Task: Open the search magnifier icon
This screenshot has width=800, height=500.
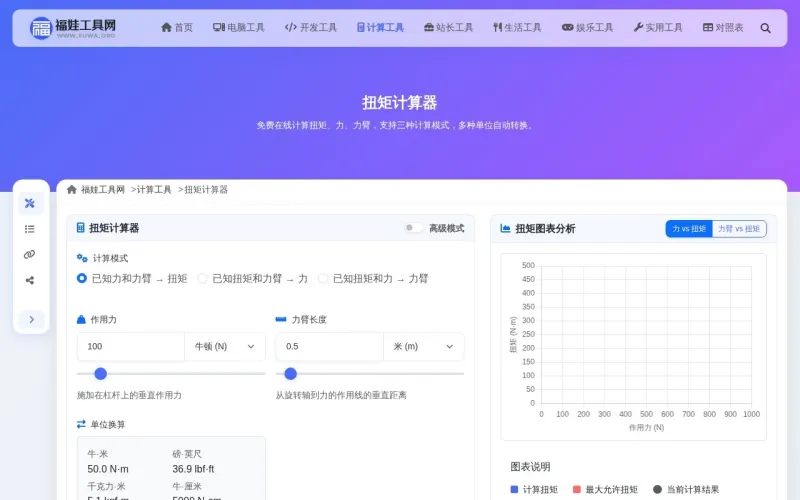Action: (765, 28)
